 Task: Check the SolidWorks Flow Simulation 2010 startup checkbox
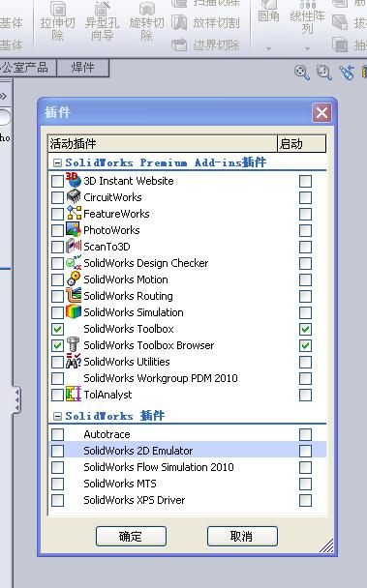click(305, 468)
